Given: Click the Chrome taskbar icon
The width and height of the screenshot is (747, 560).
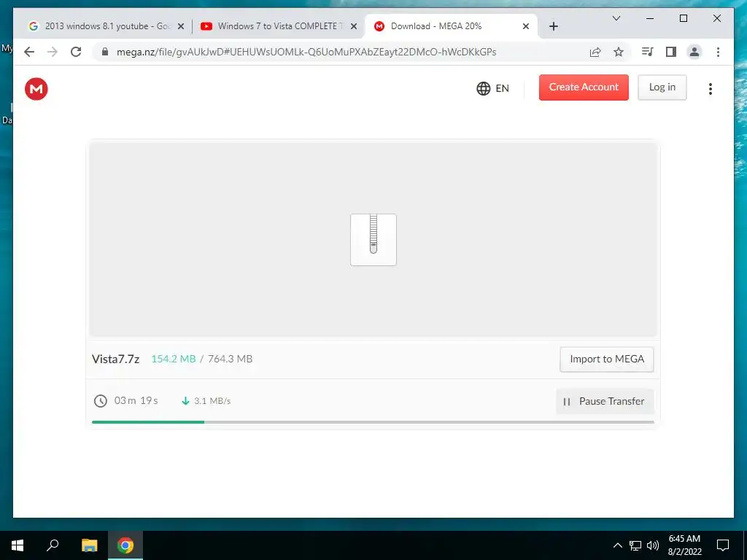Looking at the screenshot, I should 125,545.
